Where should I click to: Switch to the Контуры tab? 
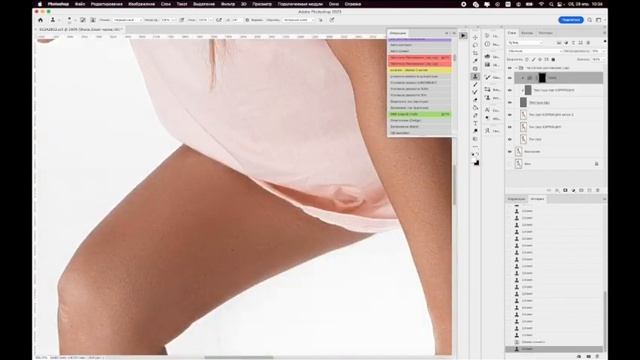(x=545, y=33)
